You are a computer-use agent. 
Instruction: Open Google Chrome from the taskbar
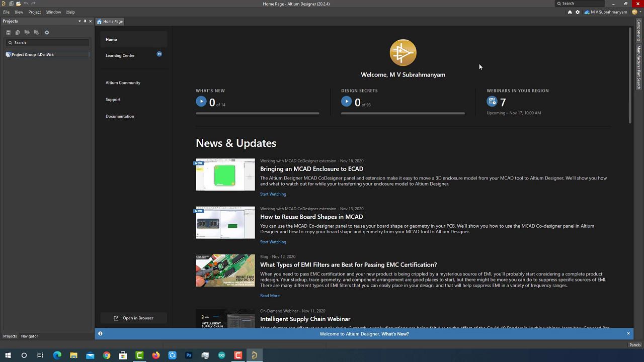pos(107,355)
